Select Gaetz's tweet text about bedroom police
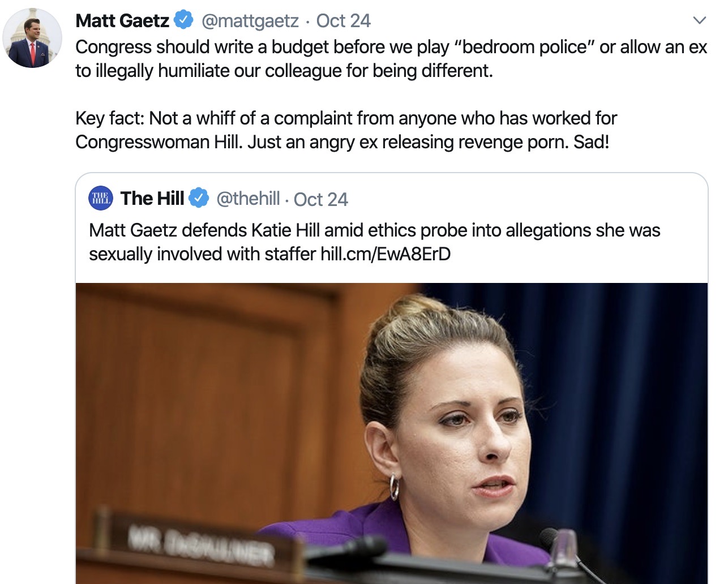The image size is (728, 584). tap(391, 59)
